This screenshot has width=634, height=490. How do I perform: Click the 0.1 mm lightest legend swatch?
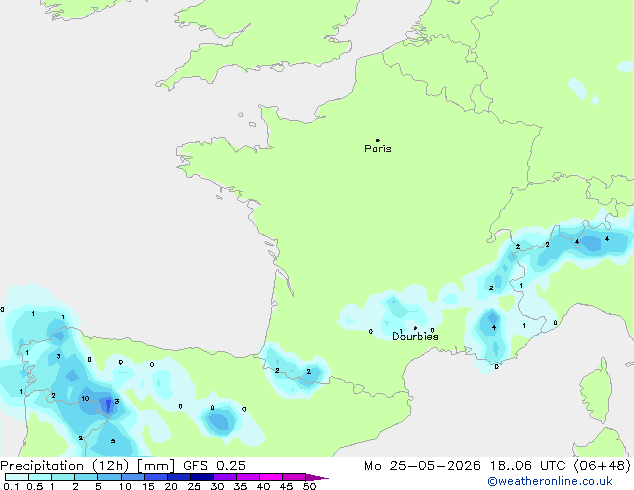[17, 477]
